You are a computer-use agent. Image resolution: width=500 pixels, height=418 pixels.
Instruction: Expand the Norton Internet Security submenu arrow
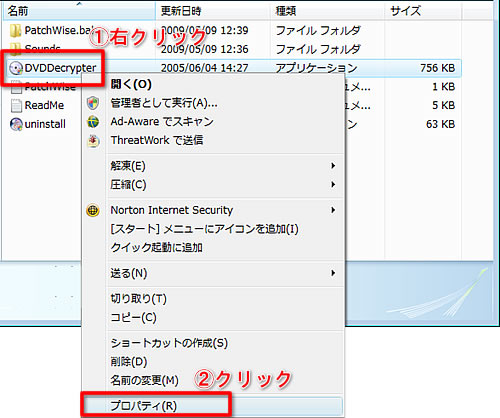point(333,210)
